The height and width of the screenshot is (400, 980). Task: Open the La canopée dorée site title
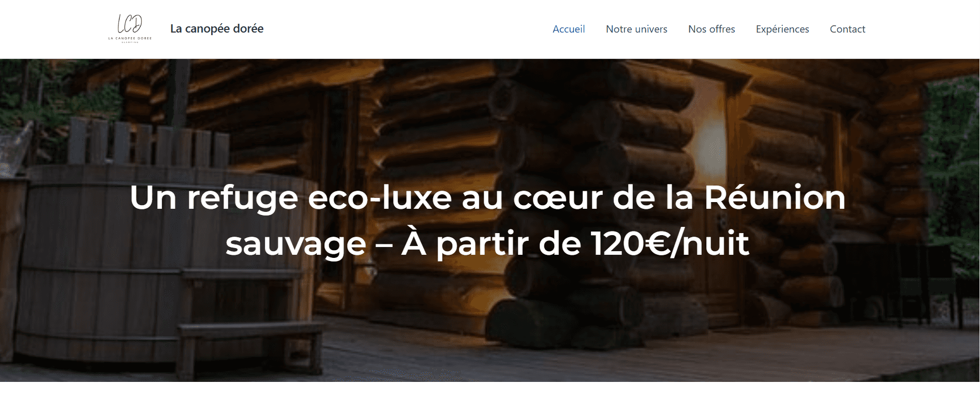pyautogui.click(x=217, y=28)
